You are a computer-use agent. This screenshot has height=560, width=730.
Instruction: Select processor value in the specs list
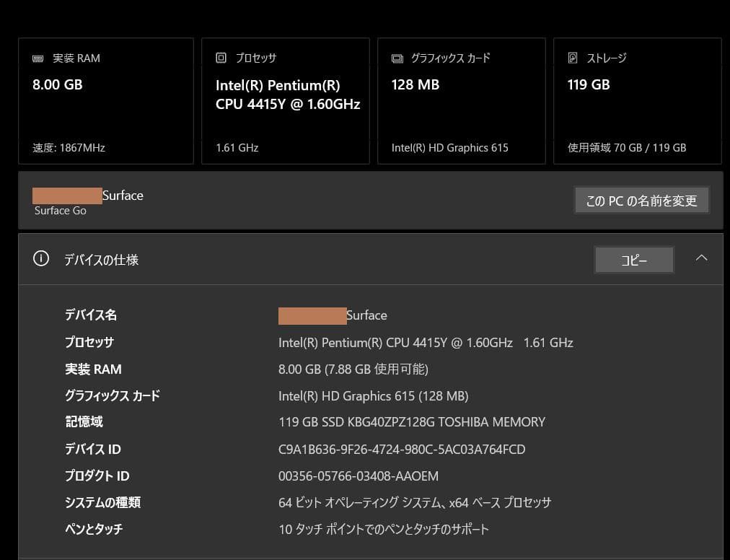[x=426, y=343]
